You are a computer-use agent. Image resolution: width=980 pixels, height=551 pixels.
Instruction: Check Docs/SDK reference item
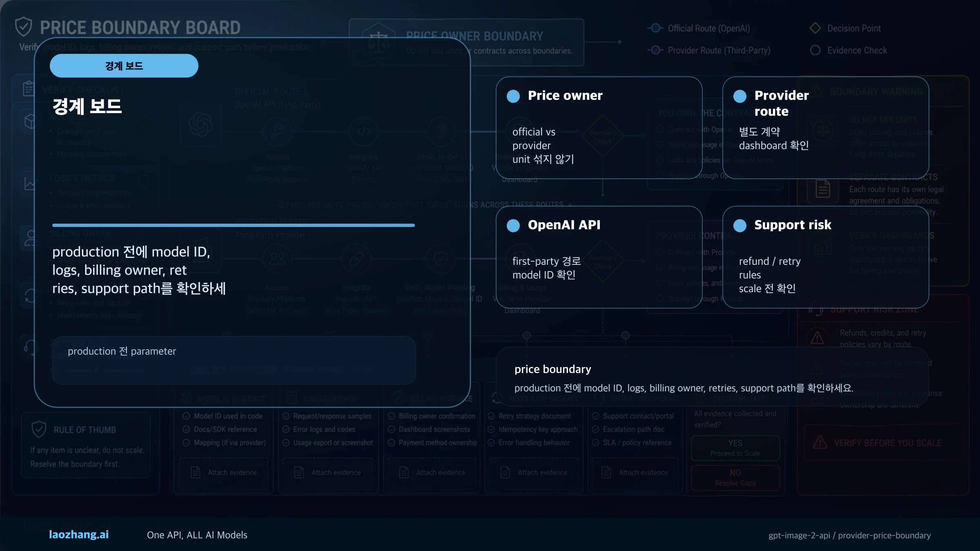186,429
